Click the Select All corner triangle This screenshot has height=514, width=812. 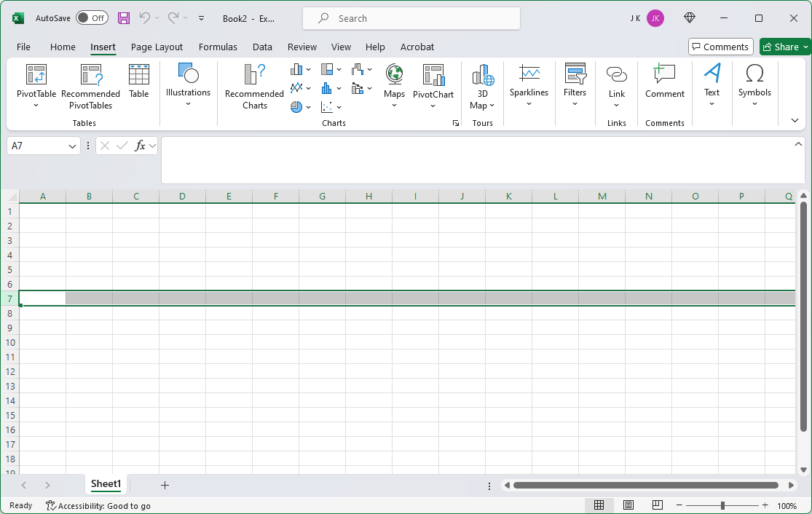(12, 196)
